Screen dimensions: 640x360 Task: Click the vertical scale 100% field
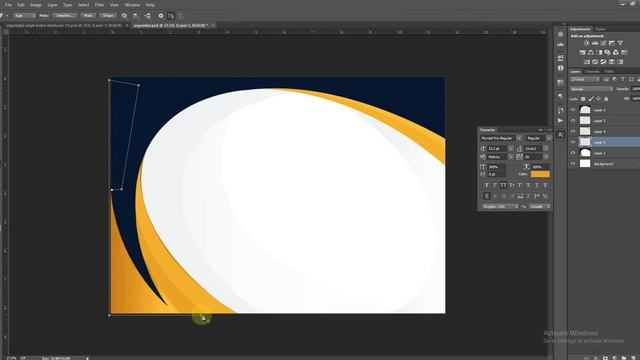pos(497,167)
